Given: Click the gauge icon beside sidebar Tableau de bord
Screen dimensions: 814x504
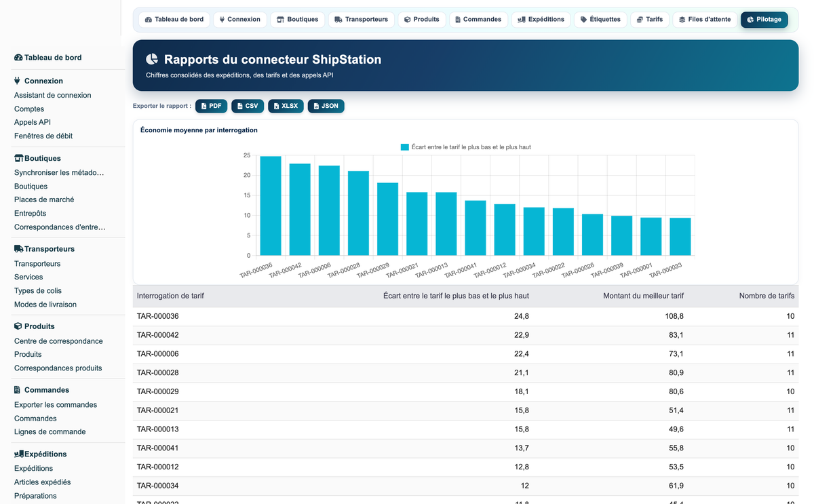Looking at the screenshot, I should point(18,58).
